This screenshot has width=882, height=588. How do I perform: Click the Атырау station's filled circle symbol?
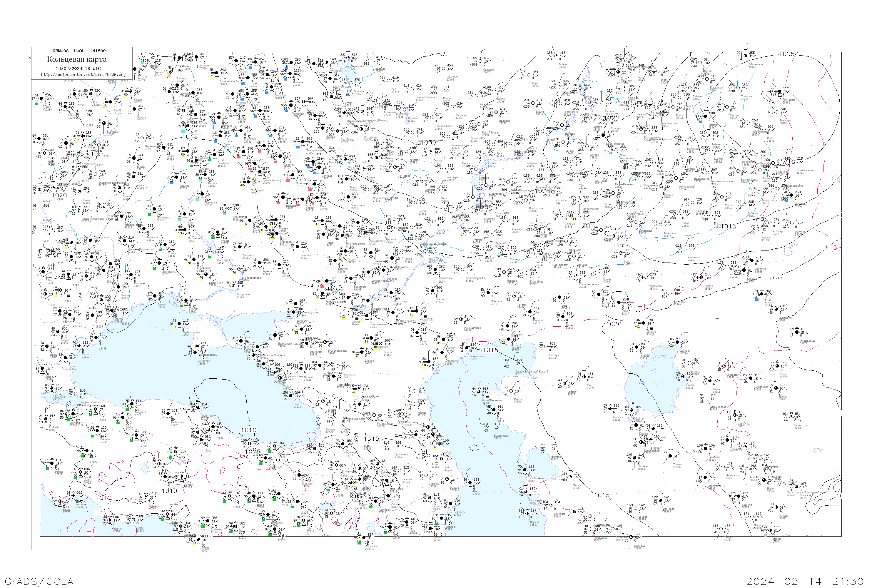pyautogui.click(x=509, y=339)
